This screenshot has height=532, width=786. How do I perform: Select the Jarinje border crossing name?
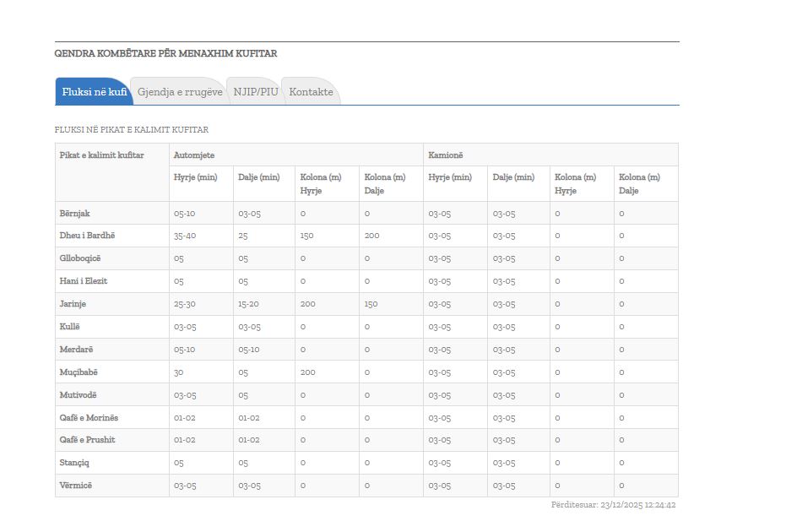[73, 304]
